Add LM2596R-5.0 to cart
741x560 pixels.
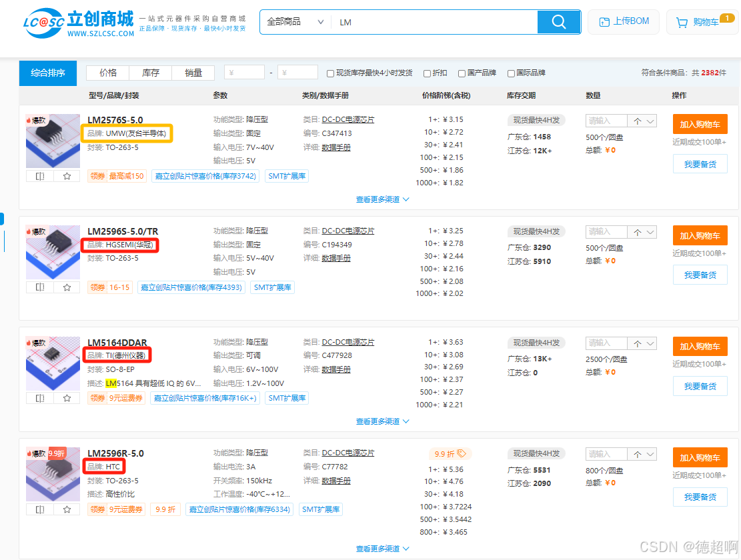pyautogui.click(x=700, y=457)
